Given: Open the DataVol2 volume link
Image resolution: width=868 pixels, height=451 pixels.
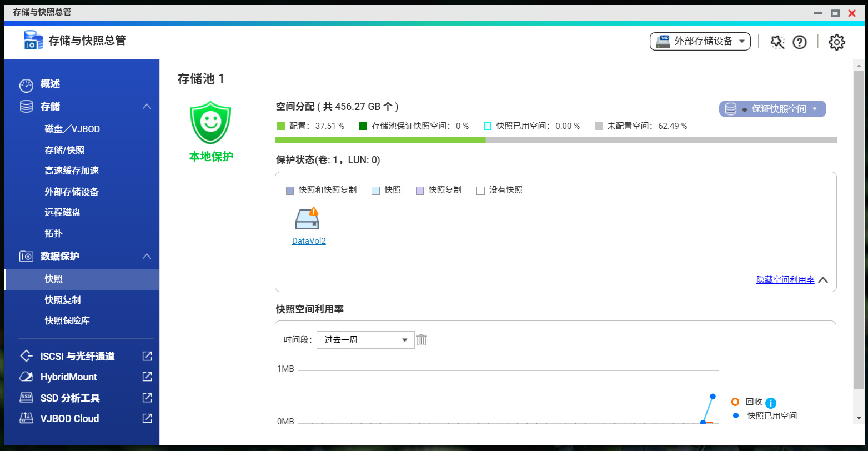Looking at the screenshot, I should coord(309,241).
